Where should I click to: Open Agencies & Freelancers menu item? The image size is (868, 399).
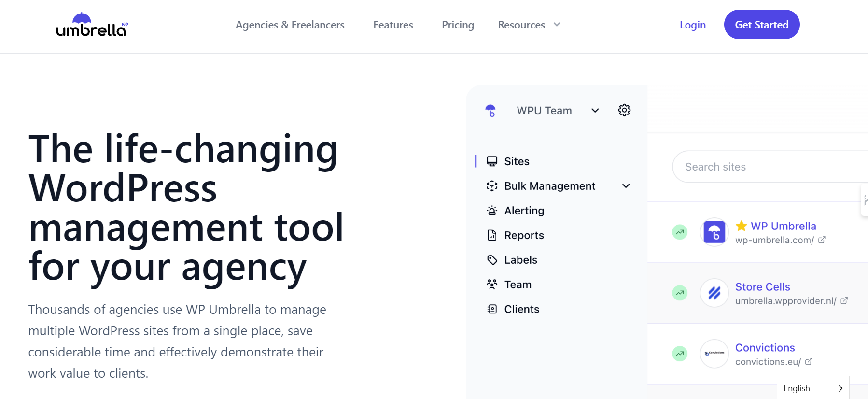(x=290, y=25)
